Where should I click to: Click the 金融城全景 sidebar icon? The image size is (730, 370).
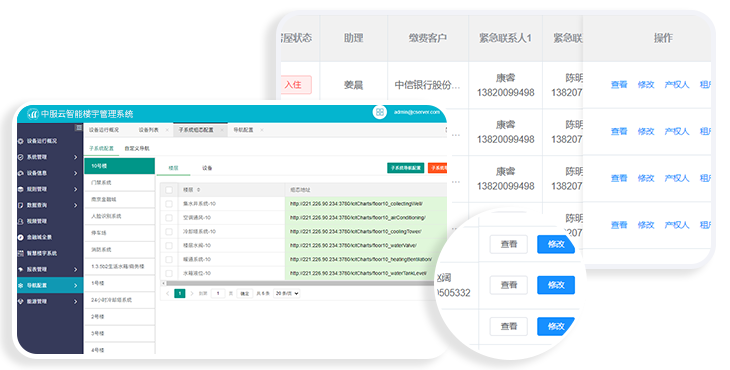point(20,237)
